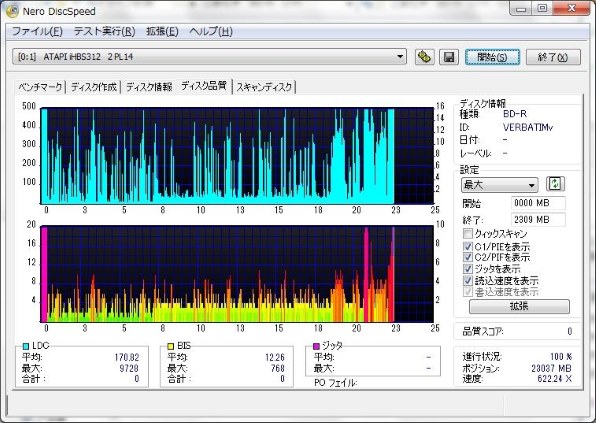Image resolution: width=596 pixels, height=423 pixels.
Task: Click the ポジション 23037 MB value
Action: pos(552,368)
